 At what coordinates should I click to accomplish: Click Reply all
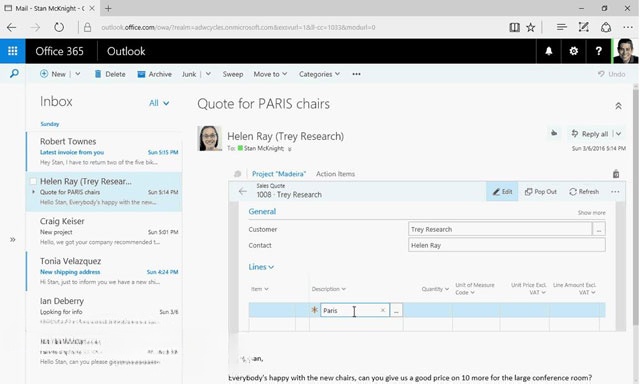[590, 133]
